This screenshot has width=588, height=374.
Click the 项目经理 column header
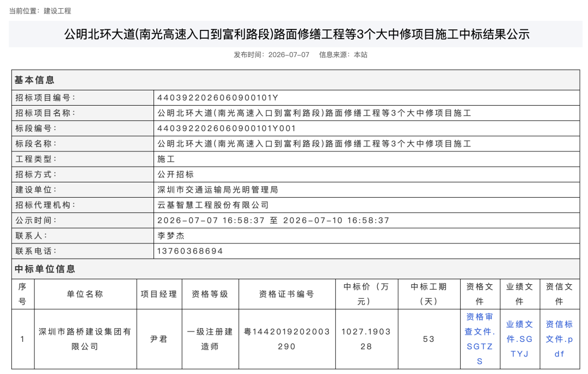[159, 294]
